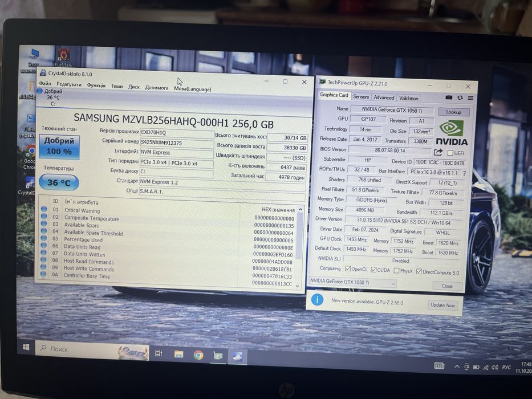
Task: Switch to the Graphics Card tab
Action: [x=334, y=95]
